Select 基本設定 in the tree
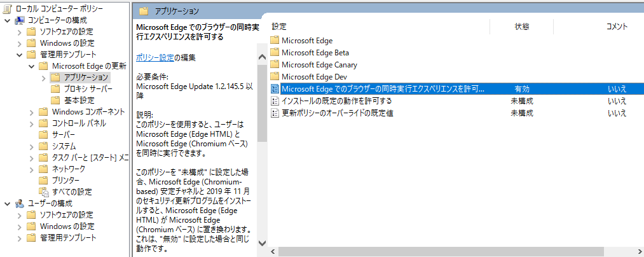Viewport: 644px width, 257px height. point(79,101)
